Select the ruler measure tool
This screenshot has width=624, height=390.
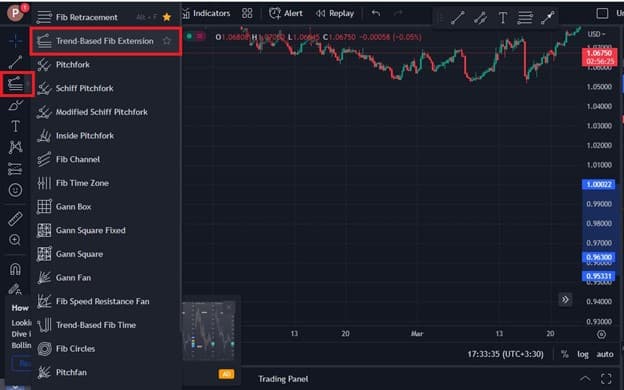click(x=16, y=218)
